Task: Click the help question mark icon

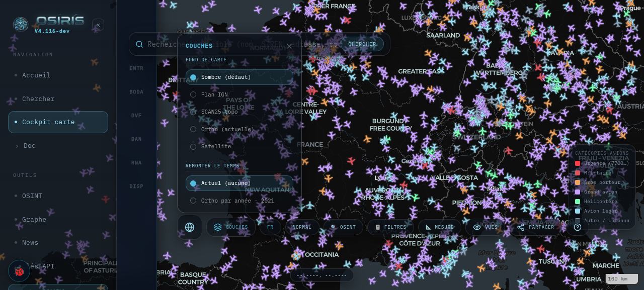Action: (x=578, y=227)
